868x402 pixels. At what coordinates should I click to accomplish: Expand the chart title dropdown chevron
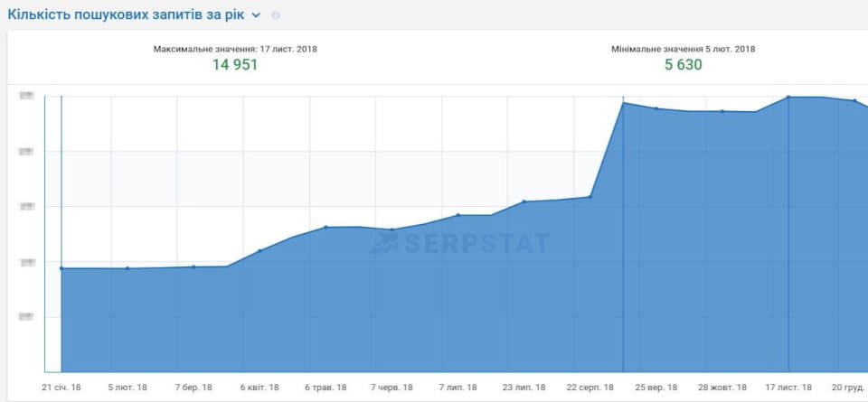coord(256,15)
